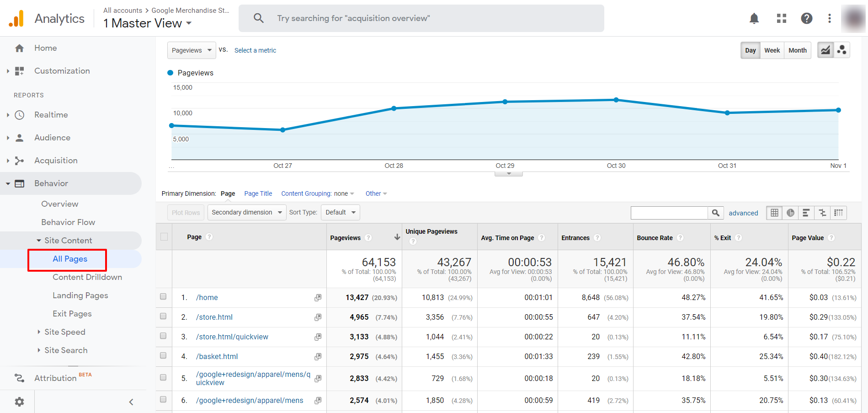Viewport: 868px width, 413px height.
Task: Check the /google+redesign/apparel/mens row checkbox
Action: click(163, 399)
